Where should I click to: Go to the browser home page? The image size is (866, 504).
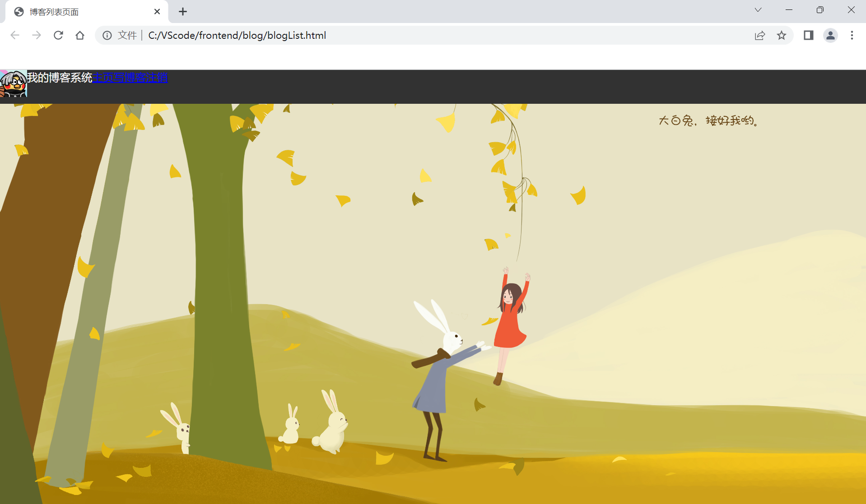pos(80,35)
